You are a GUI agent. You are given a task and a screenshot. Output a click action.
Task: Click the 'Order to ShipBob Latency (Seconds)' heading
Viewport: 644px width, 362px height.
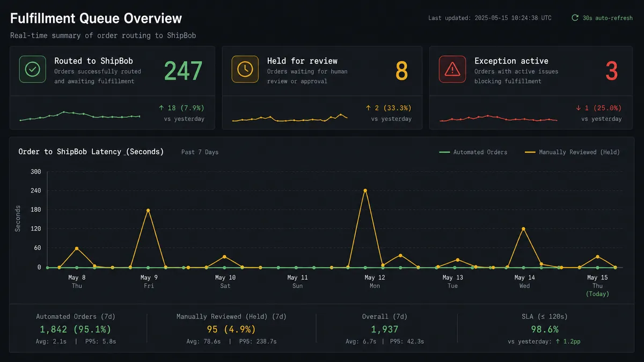coord(91,152)
